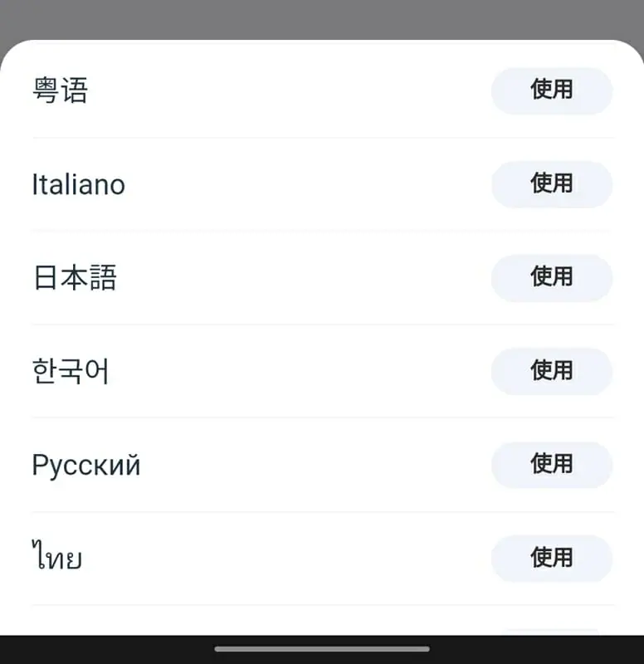This screenshot has height=664, width=644.
Task: Tap 使用 beside 한국어
Action: coord(552,371)
